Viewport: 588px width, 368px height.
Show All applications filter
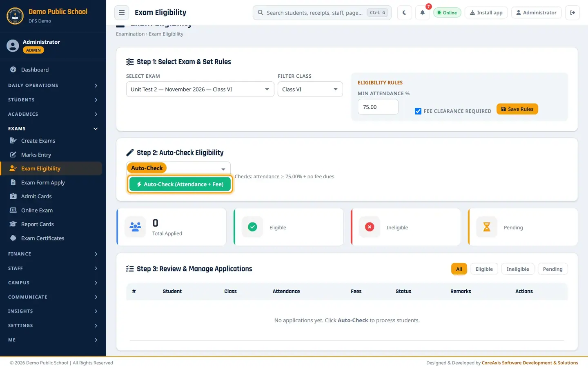click(459, 269)
